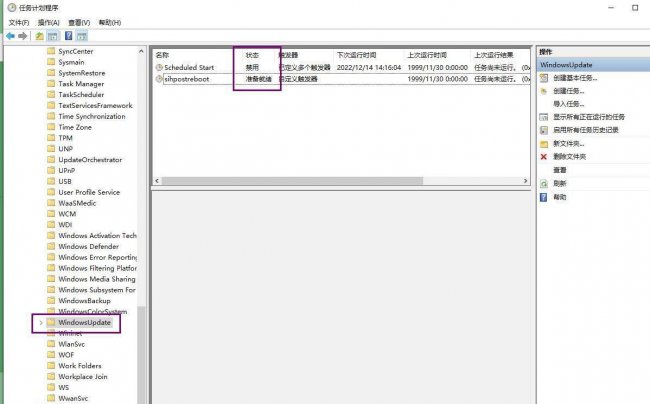Click the WDI folder icon
650x404 pixels.
coord(51,225)
